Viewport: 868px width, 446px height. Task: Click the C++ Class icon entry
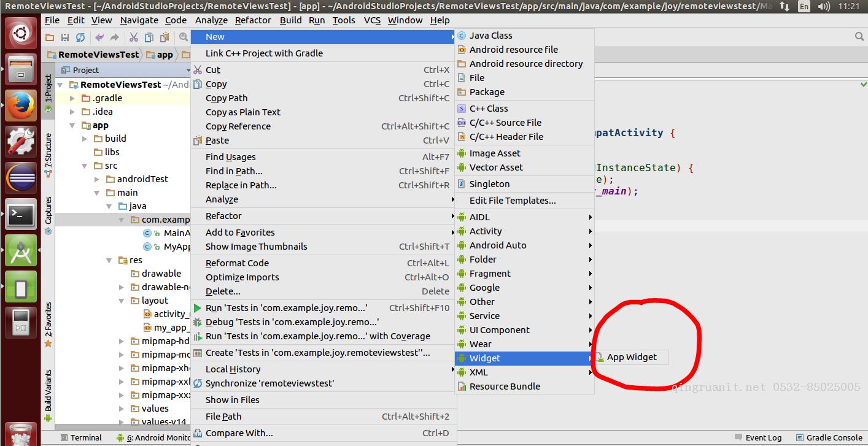[462, 109]
